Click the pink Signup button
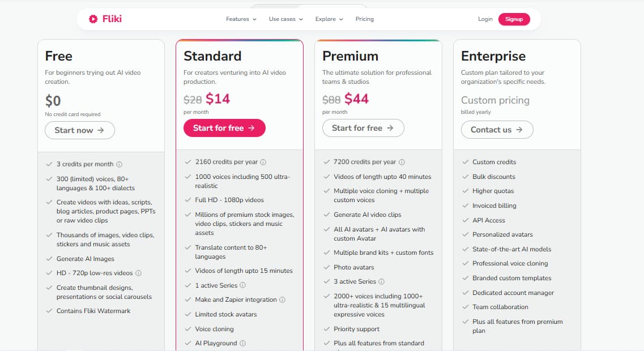 coord(514,19)
